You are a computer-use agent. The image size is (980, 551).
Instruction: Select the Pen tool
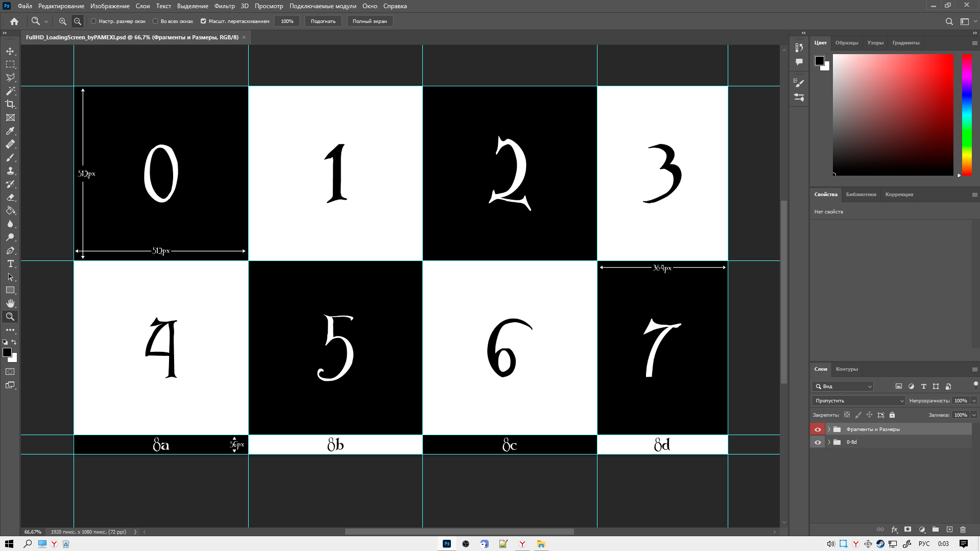(x=10, y=251)
